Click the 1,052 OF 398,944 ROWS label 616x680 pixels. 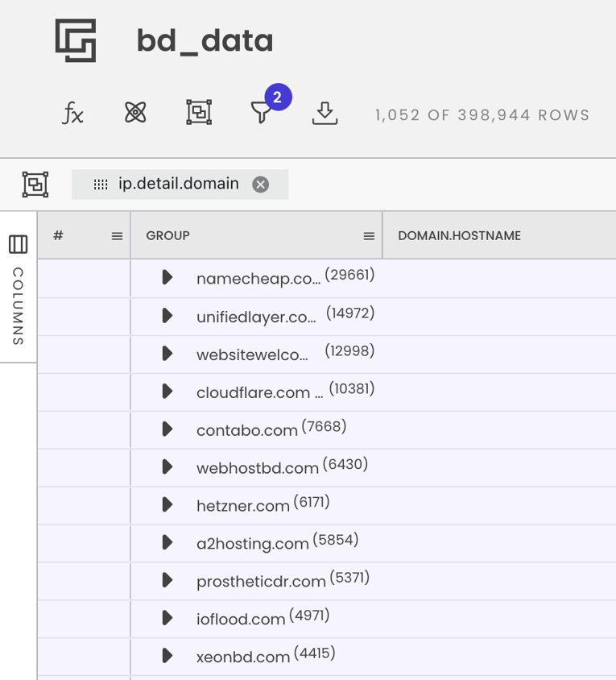[x=482, y=115]
